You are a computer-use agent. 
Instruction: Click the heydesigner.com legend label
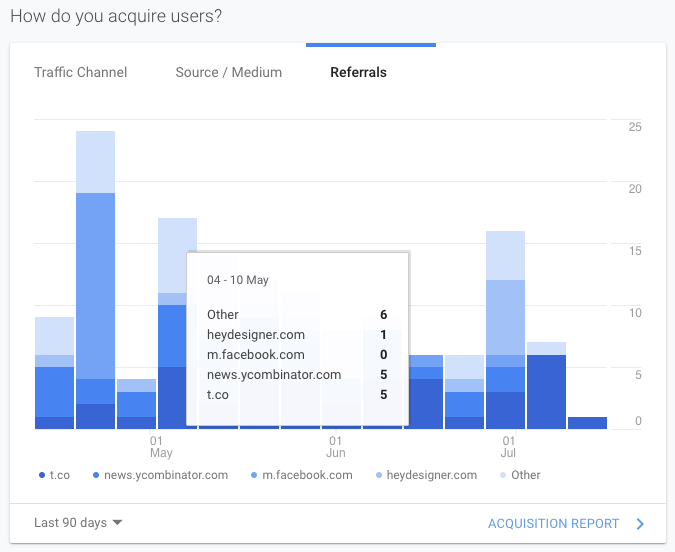click(432, 475)
